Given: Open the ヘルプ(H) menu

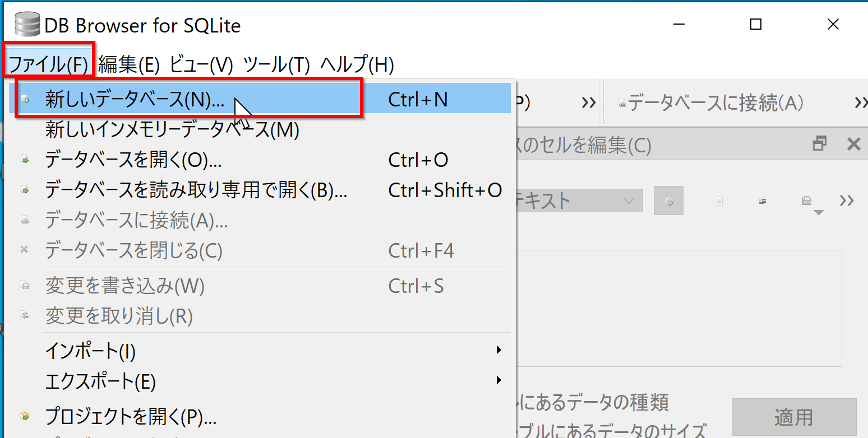Looking at the screenshot, I should coord(357,65).
